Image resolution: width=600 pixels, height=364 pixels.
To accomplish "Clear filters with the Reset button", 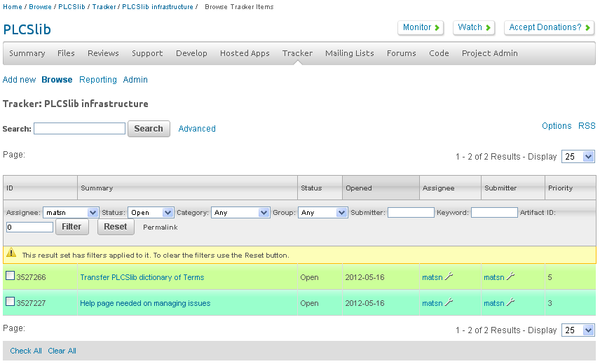I will click(116, 227).
